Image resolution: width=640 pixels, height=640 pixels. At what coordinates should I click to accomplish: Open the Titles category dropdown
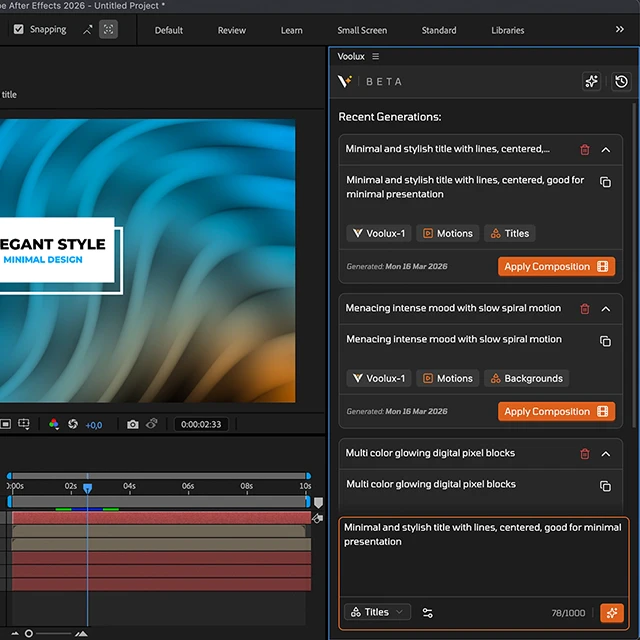tap(377, 612)
